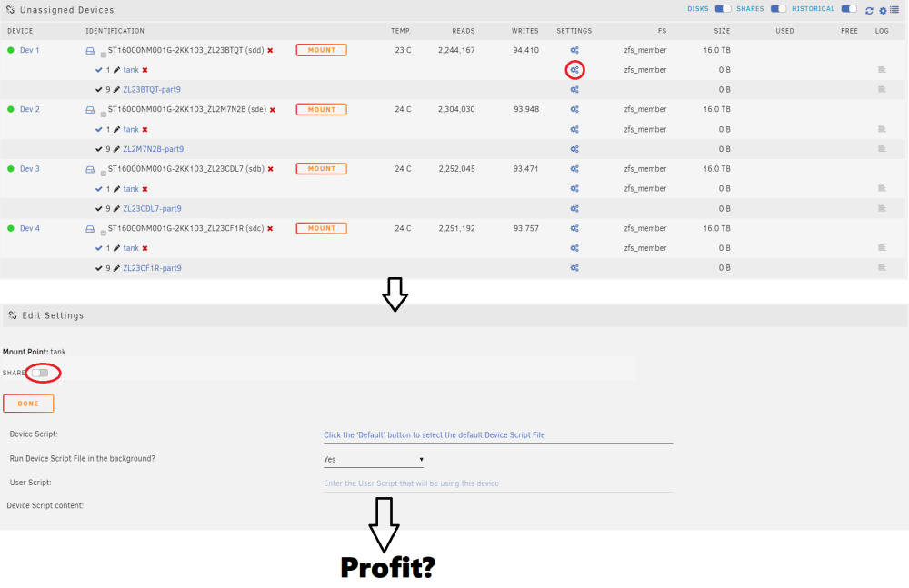Click the Device Script file field
The height and width of the screenshot is (588, 909).
click(498, 435)
